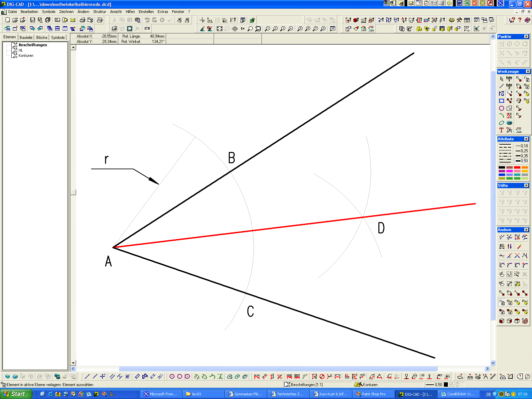The height and width of the screenshot is (399, 532).
Task: Click the Save (floppy disk) toolbar icon
Action: coord(32,20)
